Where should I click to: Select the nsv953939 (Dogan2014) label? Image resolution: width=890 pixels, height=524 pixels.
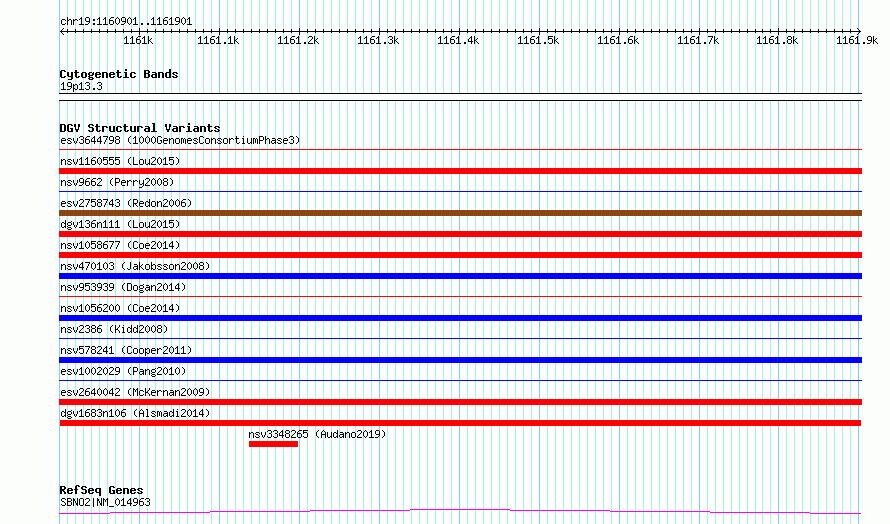click(123, 287)
